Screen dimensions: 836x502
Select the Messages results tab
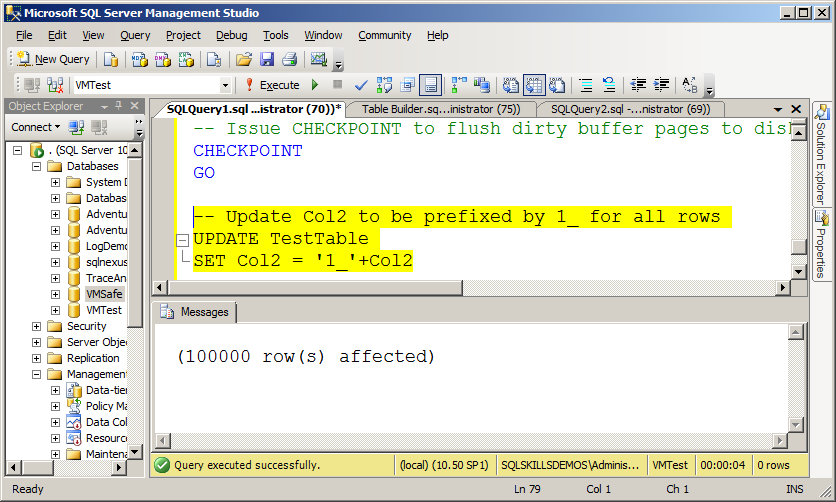(196, 312)
